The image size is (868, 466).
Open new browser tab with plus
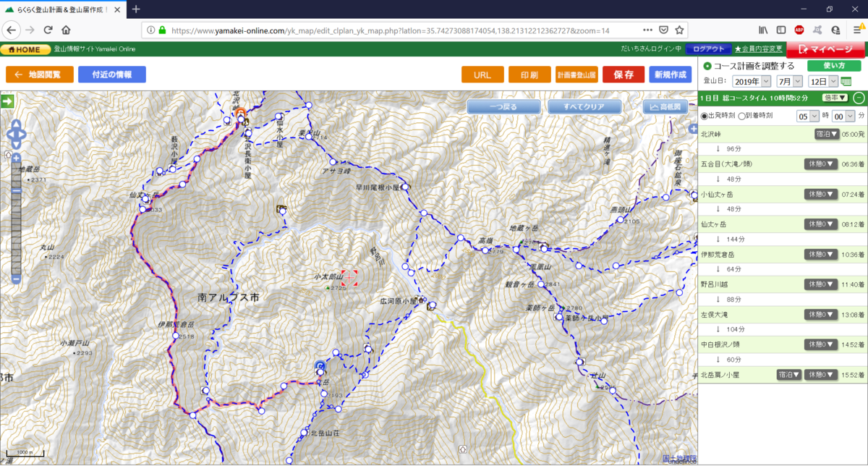(x=136, y=9)
